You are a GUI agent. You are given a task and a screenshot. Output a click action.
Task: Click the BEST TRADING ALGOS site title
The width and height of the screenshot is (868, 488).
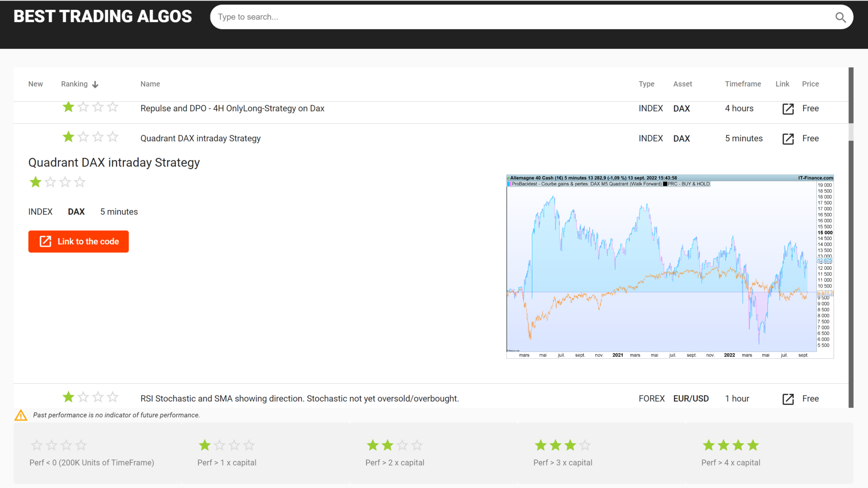[x=103, y=17]
